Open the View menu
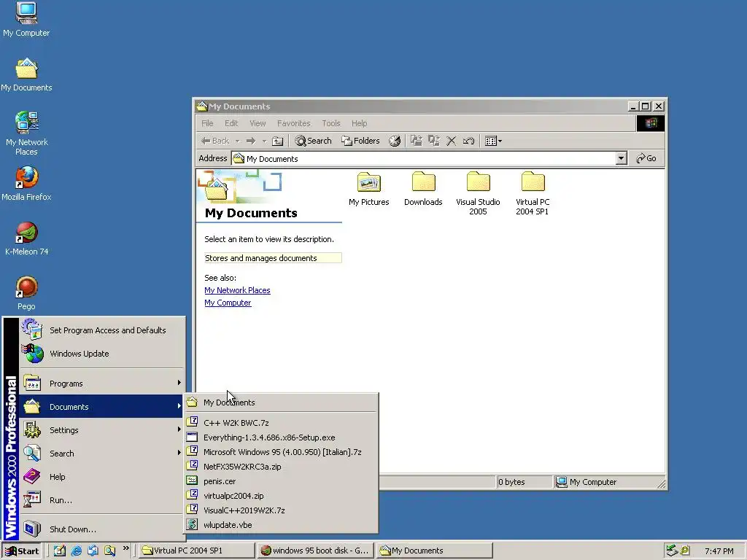 tap(258, 123)
